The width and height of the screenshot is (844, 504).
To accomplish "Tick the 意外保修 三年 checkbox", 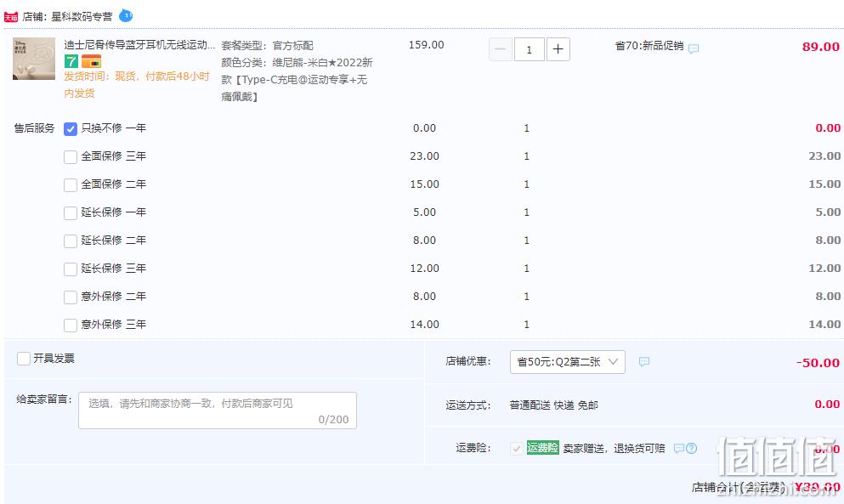I will [x=71, y=325].
